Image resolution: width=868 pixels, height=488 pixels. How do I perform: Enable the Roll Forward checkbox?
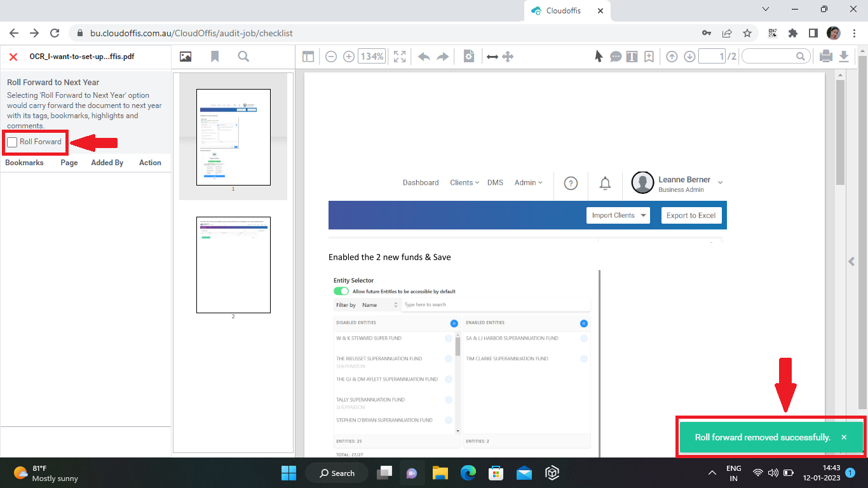pyautogui.click(x=12, y=142)
